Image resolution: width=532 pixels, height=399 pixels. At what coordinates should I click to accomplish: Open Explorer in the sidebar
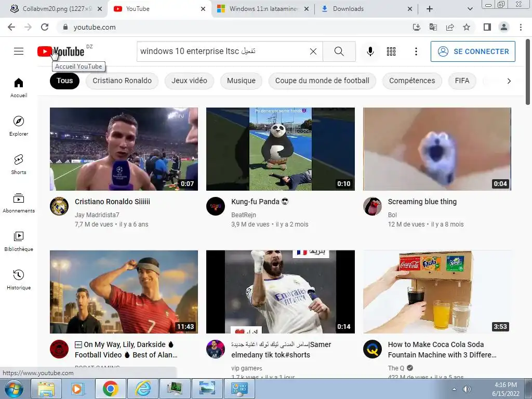pyautogui.click(x=19, y=126)
